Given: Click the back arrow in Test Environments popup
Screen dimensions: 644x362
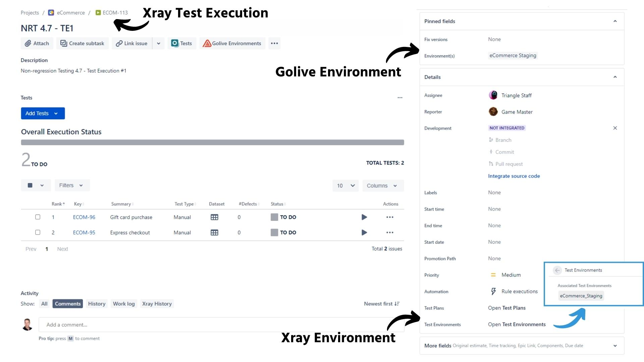Looking at the screenshot, I should (558, 270).
